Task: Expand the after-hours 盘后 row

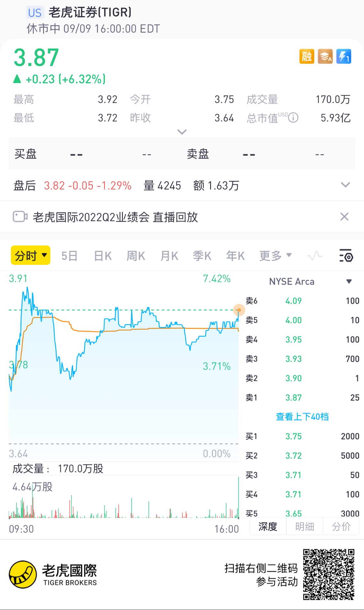Action: (346, 185)
